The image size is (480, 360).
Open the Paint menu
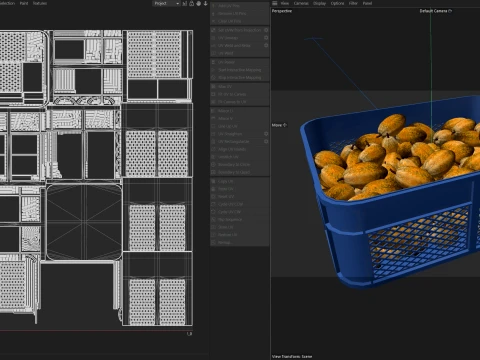[x=24, y=3]
